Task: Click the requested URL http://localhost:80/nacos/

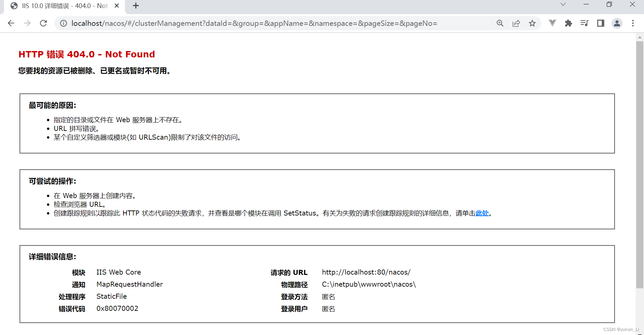Action: tap(366, 272)
